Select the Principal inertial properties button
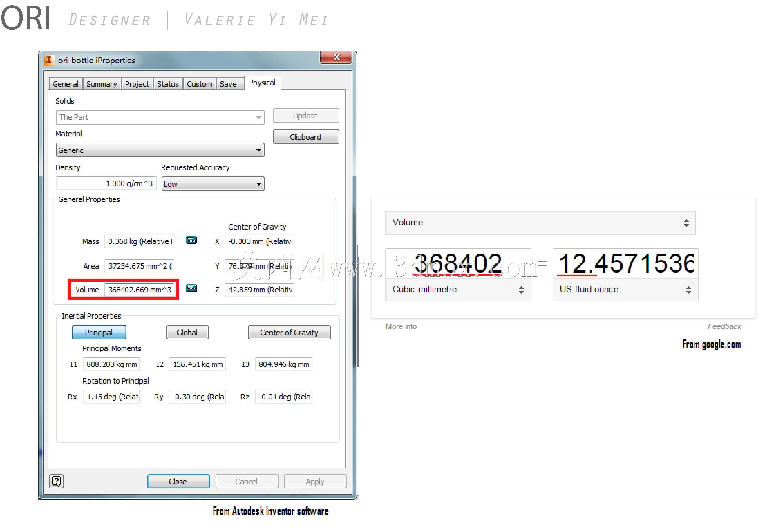Screen dimensions: 769x532 pyautogui.click(x=99, y=332)
